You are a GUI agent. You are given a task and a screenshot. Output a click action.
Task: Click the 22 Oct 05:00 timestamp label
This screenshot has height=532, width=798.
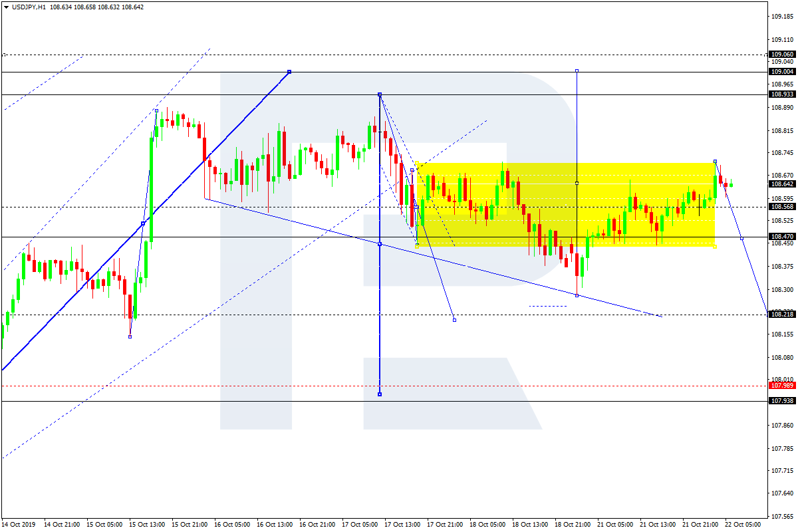(743, 525)
